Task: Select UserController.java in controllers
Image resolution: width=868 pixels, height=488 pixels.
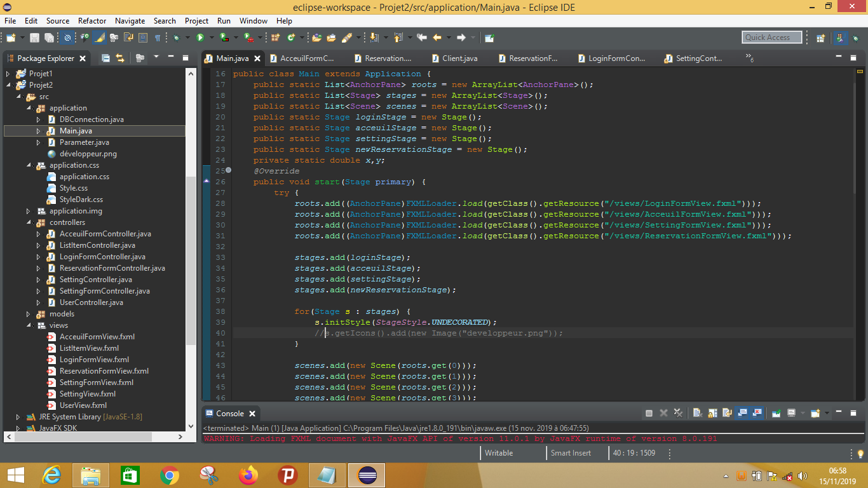Action: (91, 302)
